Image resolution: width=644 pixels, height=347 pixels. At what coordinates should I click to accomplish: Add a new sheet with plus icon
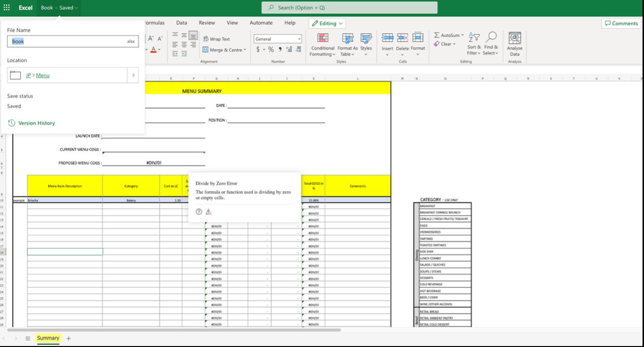(x=68, y=338)
